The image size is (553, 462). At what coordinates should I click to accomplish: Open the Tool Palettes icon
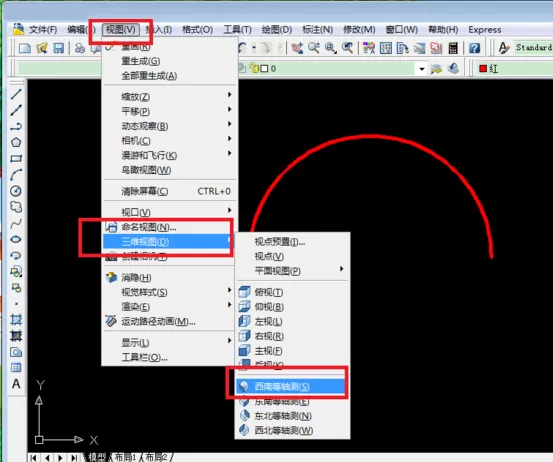pyautogui.click(x=402, y=48)
